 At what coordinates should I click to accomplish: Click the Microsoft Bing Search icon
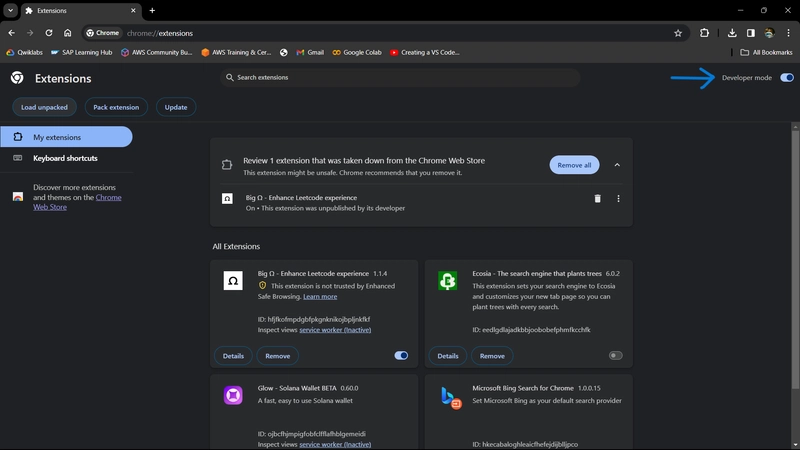(x=451, y=397)
